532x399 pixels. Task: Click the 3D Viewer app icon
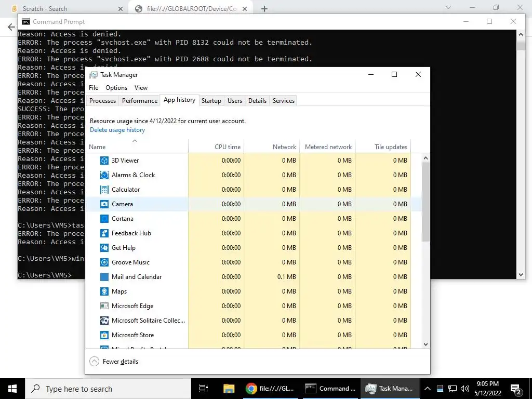point(104,161)
